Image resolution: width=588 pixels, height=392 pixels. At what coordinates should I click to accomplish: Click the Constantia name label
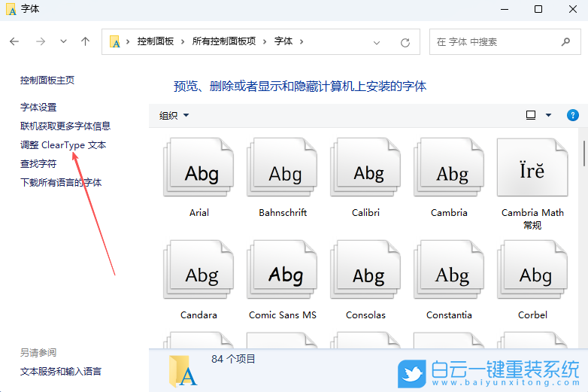449,315
